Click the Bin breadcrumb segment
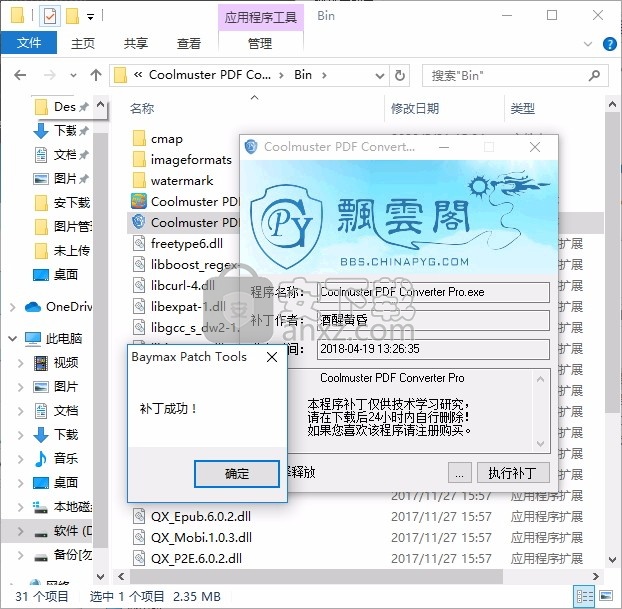 click(303, 75)
